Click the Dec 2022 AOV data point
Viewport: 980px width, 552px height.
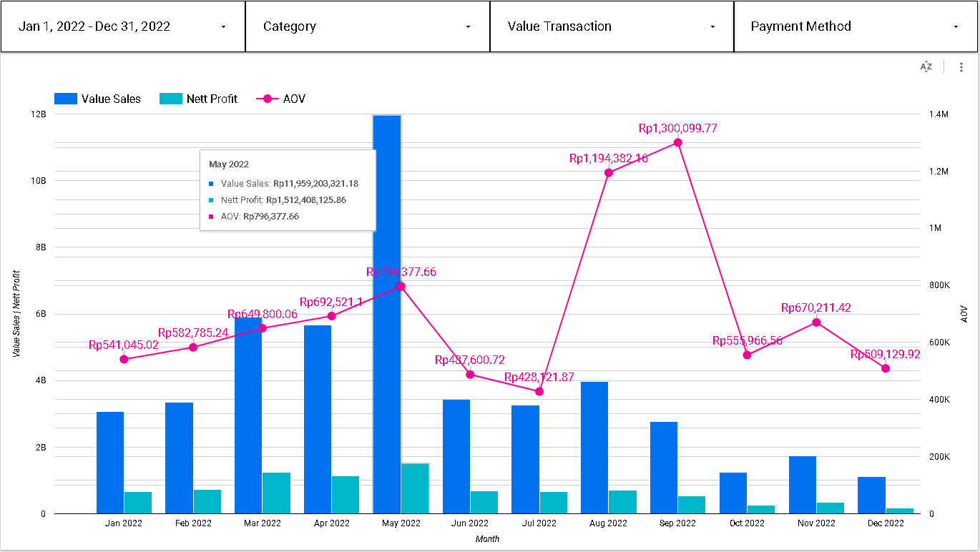click(886, 368)
